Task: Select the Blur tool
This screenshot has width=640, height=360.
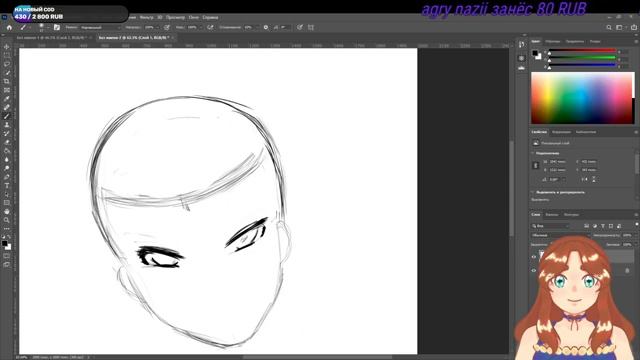Action: 7,159
